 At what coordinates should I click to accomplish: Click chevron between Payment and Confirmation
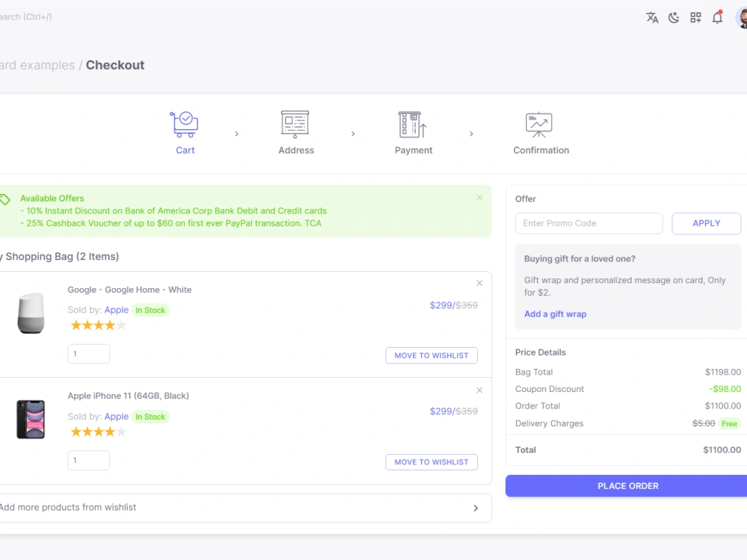coord(471,134)
